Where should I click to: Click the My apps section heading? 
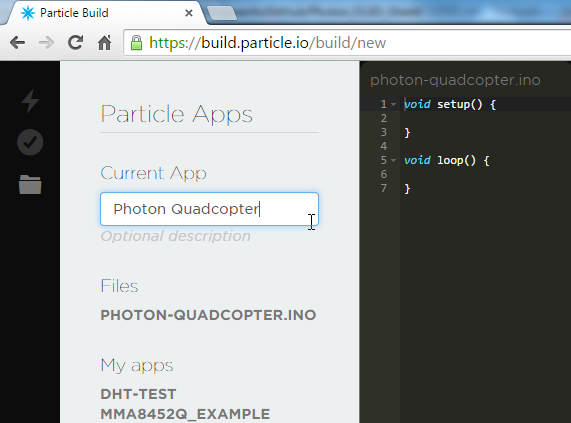pyautogui.click(x=137, y=365)
